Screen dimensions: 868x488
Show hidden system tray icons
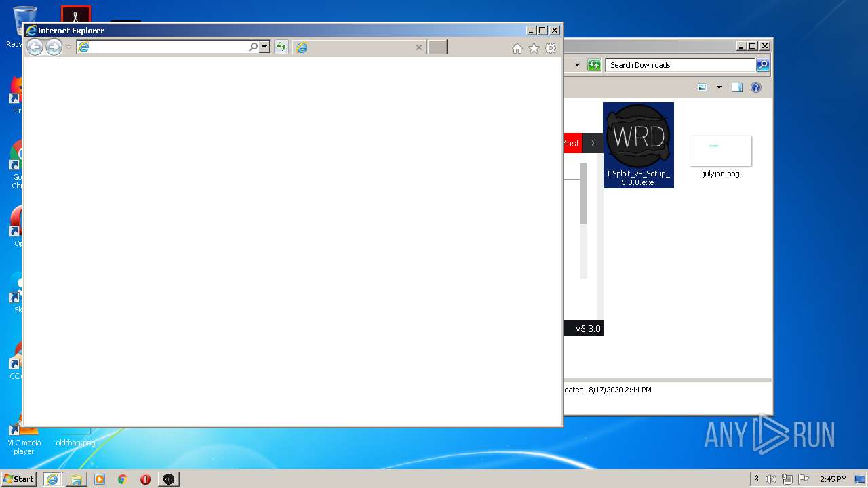[x=756, y=479]
